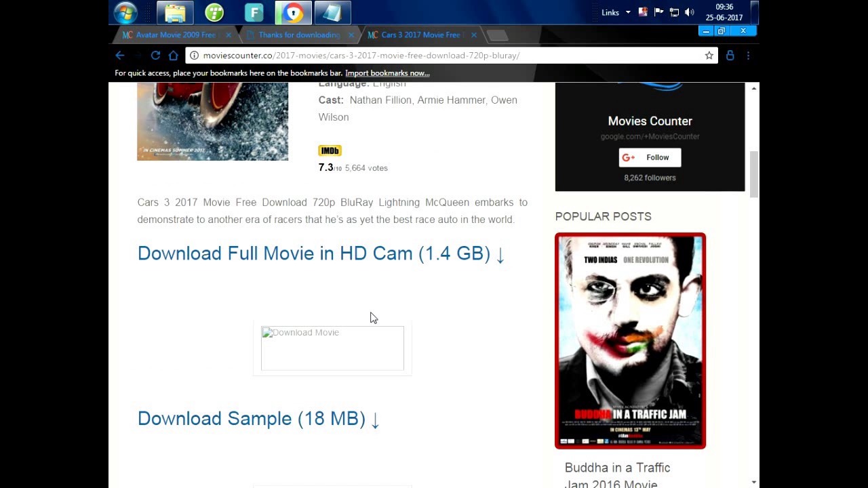
Task: Open the teal F taskbar application
Action: 254,12
